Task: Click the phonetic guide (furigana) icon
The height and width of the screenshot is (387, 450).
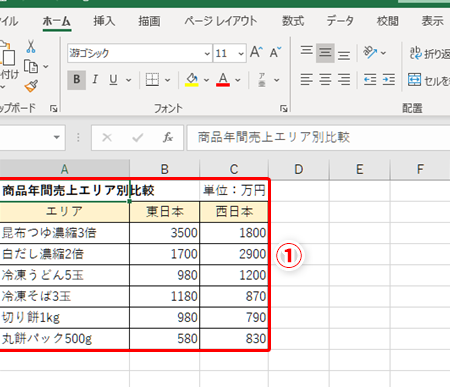Action: click(262, 80)
